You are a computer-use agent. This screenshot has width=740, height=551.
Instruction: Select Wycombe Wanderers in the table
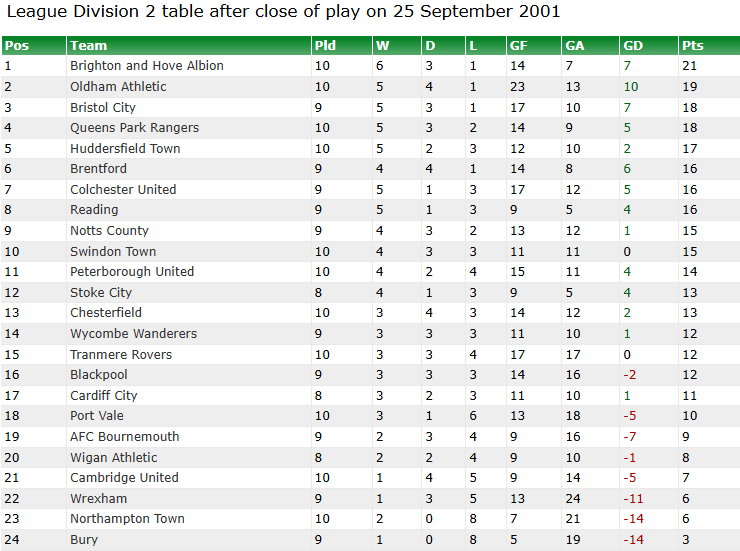(134, 334)
